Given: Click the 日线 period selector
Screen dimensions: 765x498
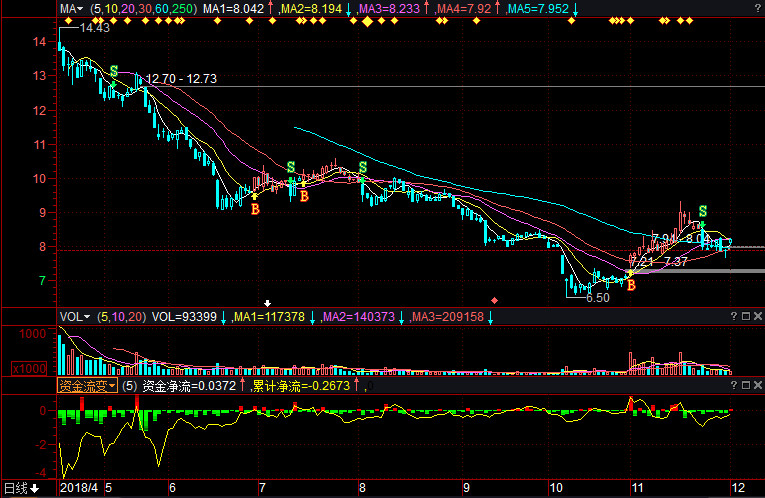Looking at the screenshot, I should (21, 488).
